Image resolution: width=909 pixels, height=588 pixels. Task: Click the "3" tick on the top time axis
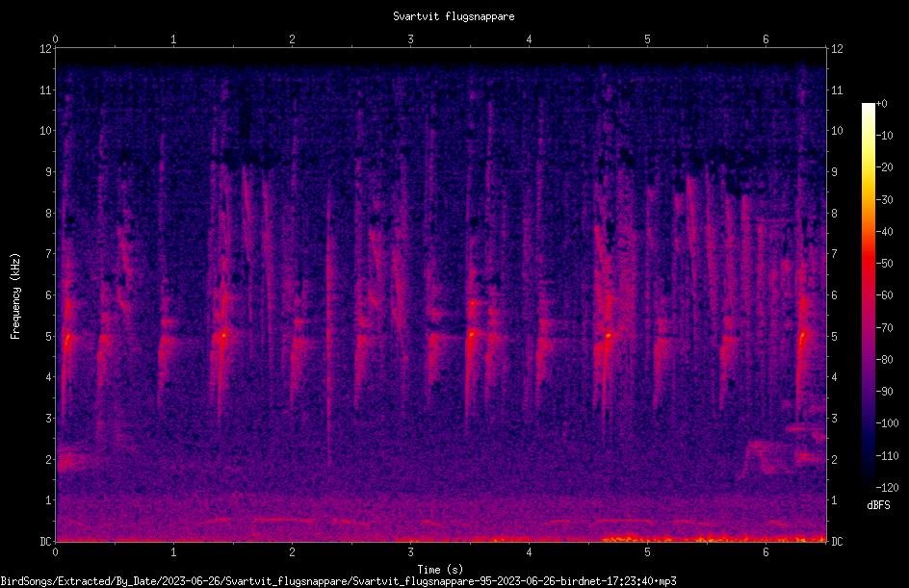410,39
